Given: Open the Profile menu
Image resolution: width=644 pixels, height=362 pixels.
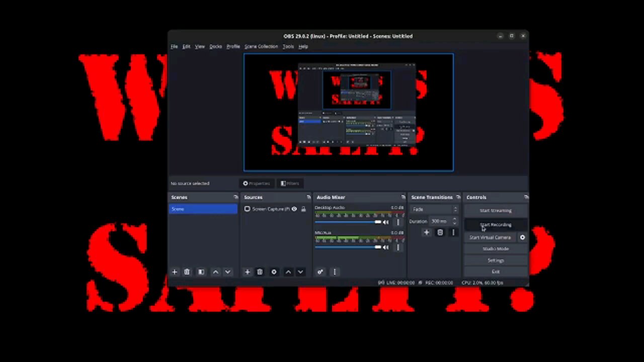Looking at the screenshot, I should [233, 46].
